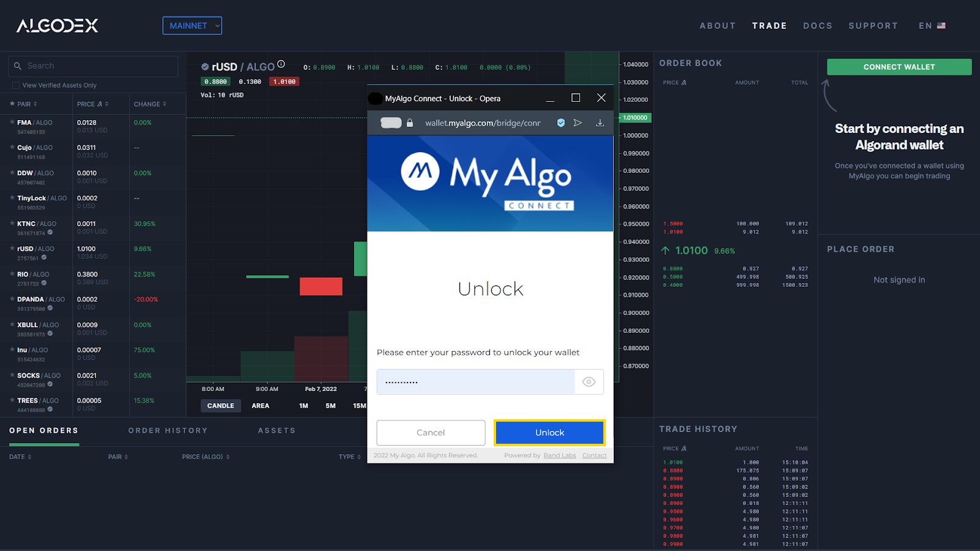Open the EN language selector

(x=932, y=26)
